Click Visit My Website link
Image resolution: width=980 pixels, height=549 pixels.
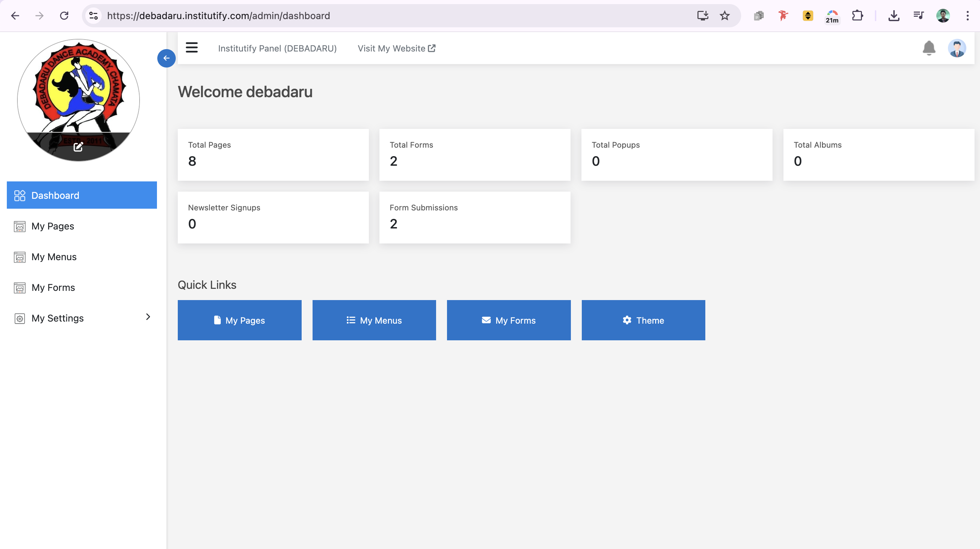coord(396,48)
